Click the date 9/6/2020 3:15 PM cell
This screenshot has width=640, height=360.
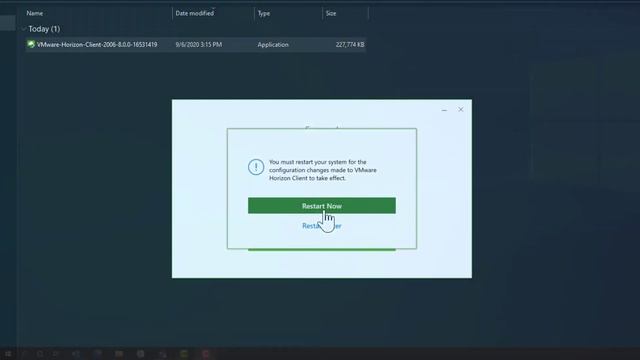(199, 44)
